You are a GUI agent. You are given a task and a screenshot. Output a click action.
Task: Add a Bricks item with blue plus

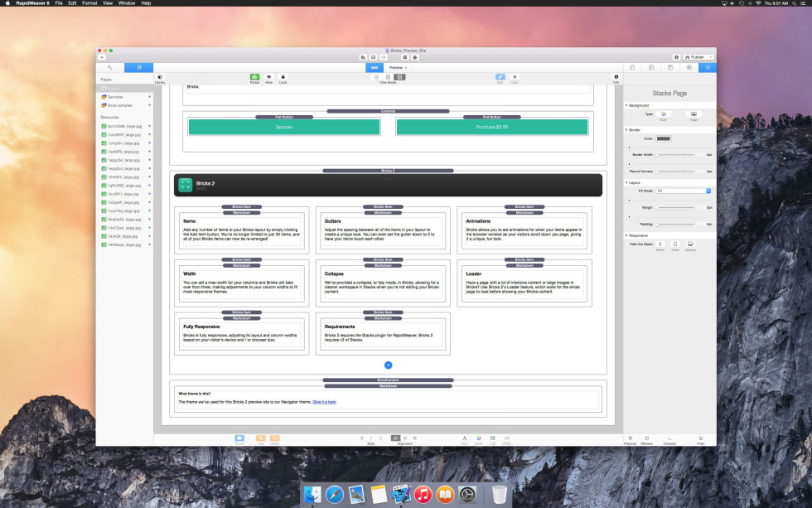coord(388,365)
